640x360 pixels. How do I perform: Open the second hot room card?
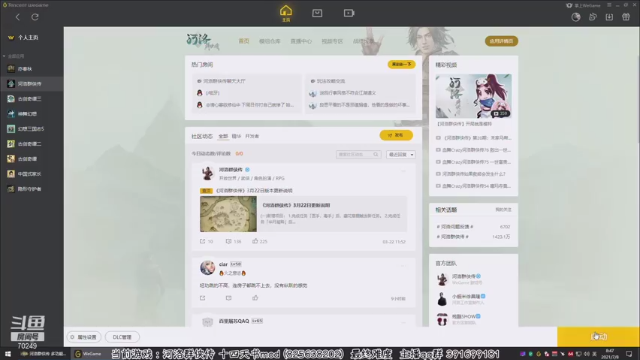click(360, 93)
